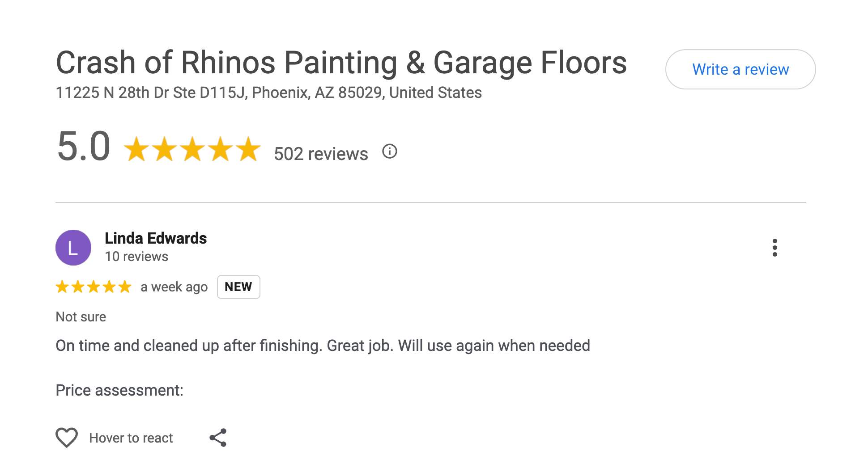The height and width of the screenshot is (464, 868).
Task: Click the third star of the business rating
Action: tap(192, 150)
